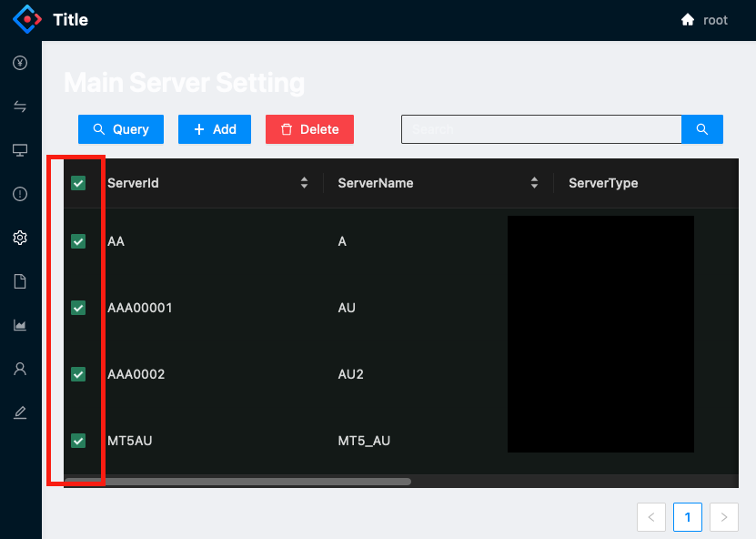
Task: Open the chart analytics icon in sidebar
Action: point(19,324)
